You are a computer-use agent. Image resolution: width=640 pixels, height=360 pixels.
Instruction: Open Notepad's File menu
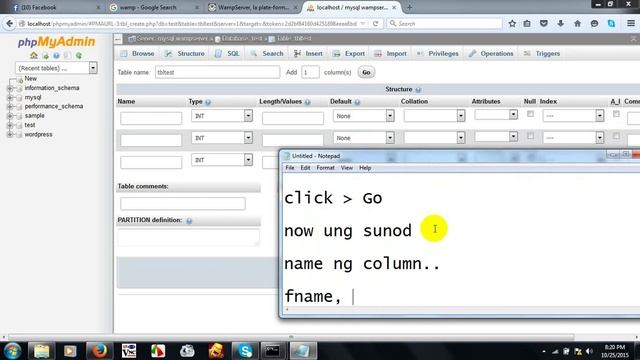pos(290,168)
